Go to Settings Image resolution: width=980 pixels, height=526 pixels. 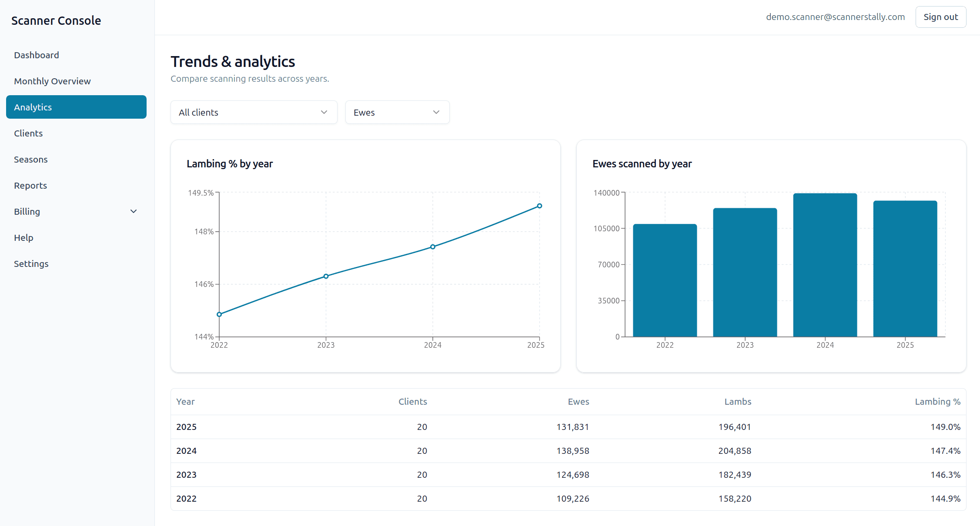[x=76, y=264]
